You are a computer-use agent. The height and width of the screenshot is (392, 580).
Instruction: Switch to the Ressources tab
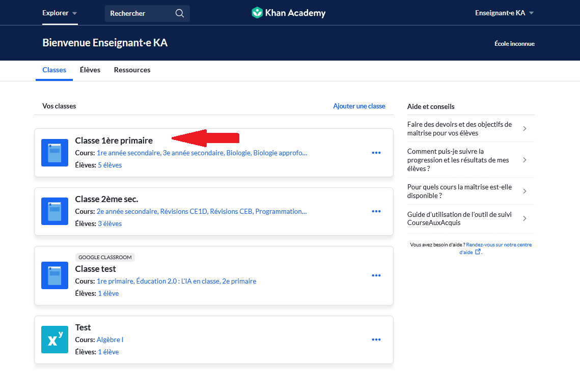tap(132, 70)
